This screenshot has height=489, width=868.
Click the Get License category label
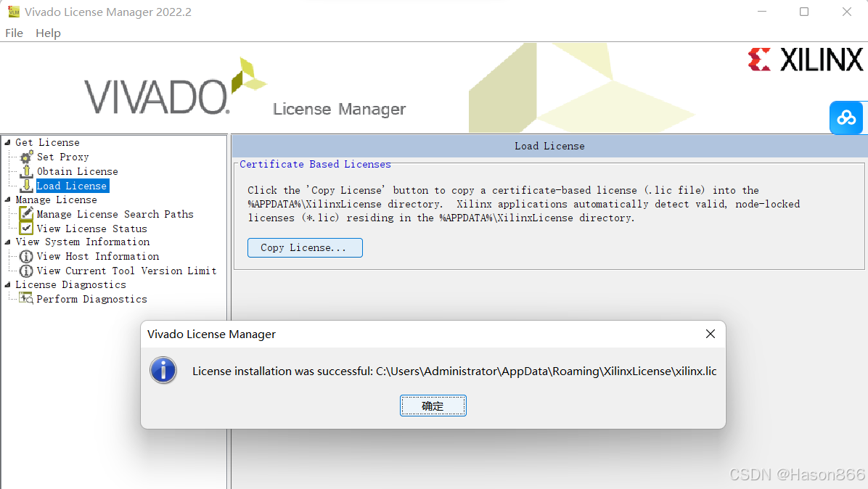point(48,142)
